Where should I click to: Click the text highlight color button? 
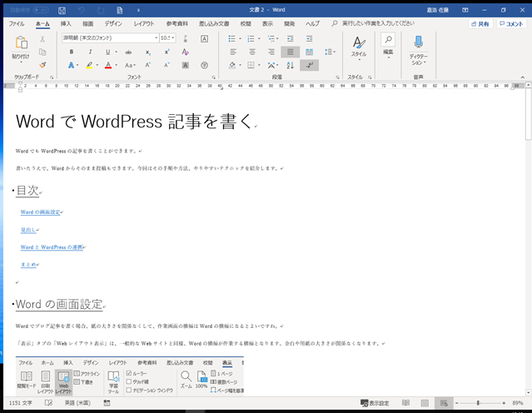[x=89, y=65]
